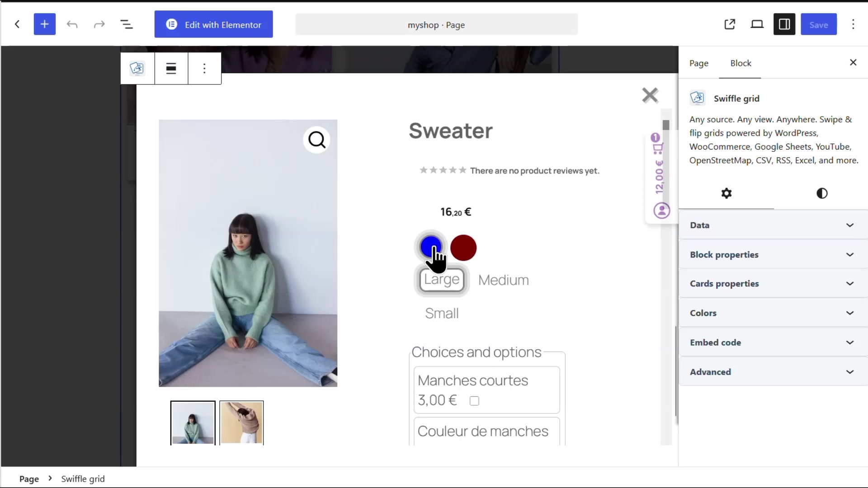Screen dimensions: 868x488
Task: Click the product star rating
Action: click(x=443, y=170)
